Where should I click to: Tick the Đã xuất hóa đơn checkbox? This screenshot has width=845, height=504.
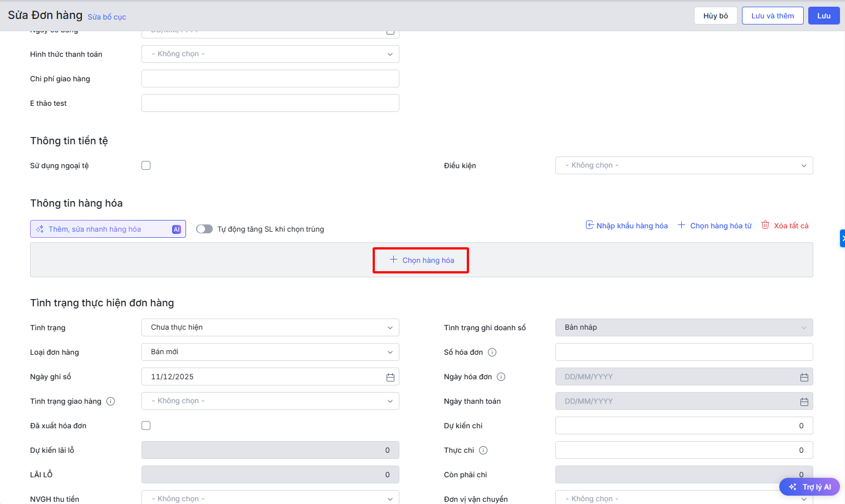(146, 425)
